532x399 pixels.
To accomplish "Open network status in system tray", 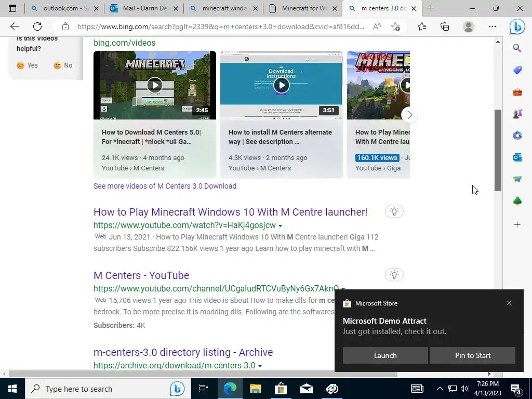I will [x=453, y=389].
